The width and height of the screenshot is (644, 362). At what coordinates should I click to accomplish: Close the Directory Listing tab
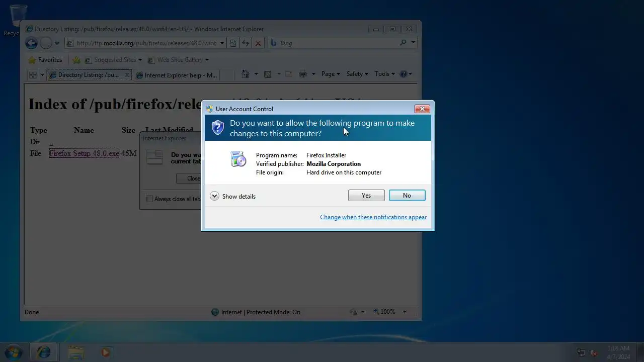coord(127,75)
